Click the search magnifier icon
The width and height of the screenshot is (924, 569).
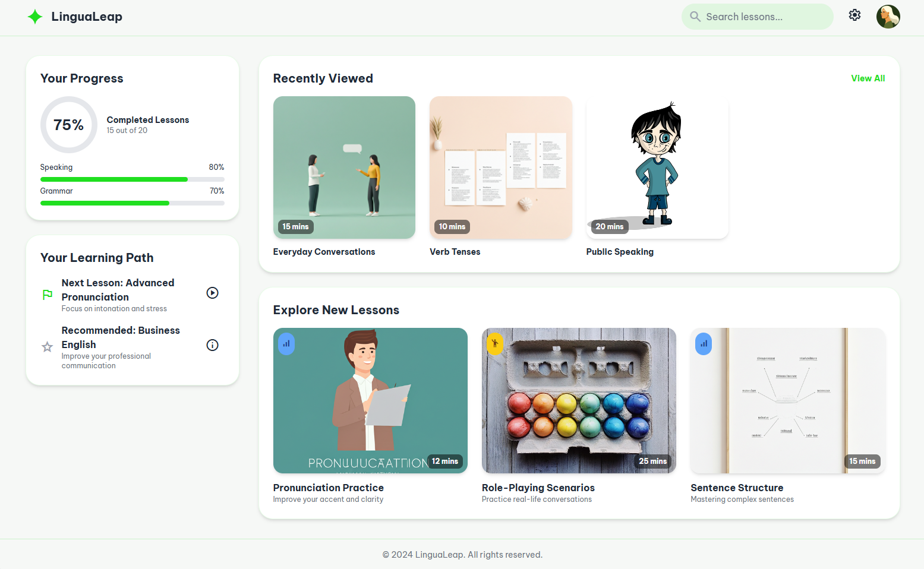pyautogui.click(x=695, y=17)
